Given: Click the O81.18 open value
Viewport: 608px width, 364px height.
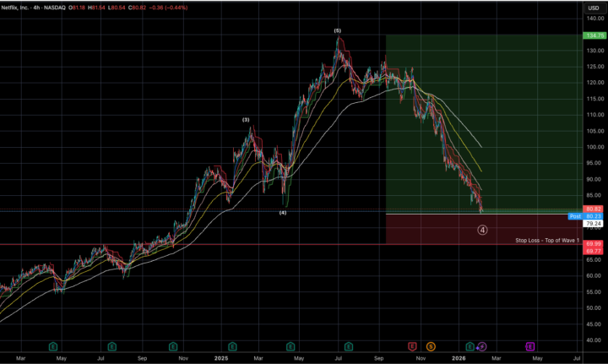Looking at the screenshot, I should (x=77, y=8).
